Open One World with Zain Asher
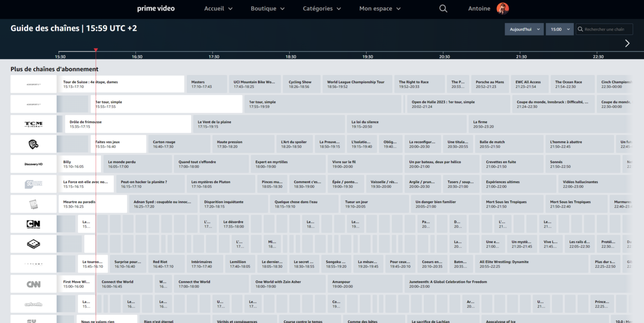Viewport: 644px width, 323px height. click(x=288, y=284)
